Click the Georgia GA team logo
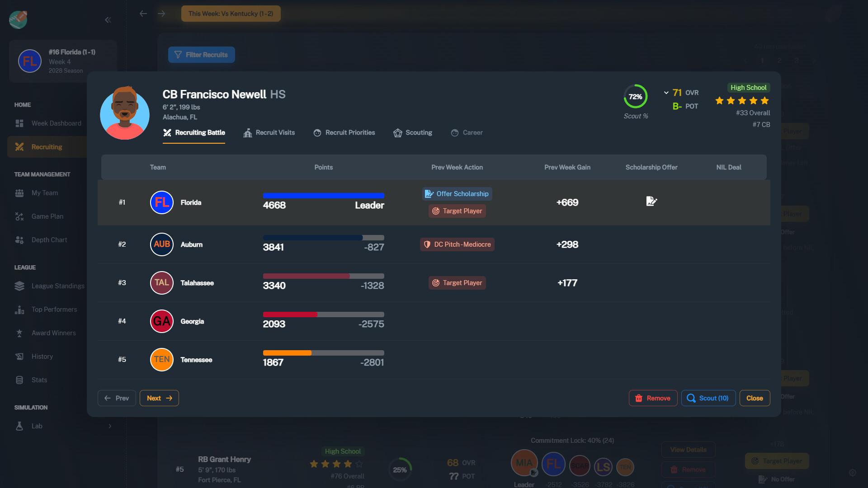868x488 pixels. tap(161, 321)
